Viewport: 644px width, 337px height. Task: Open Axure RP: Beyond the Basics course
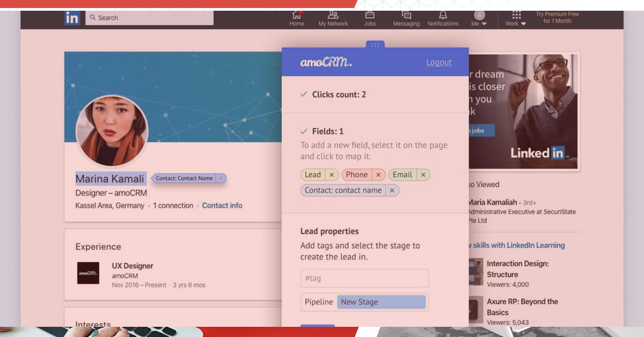[x=522, y=307]
